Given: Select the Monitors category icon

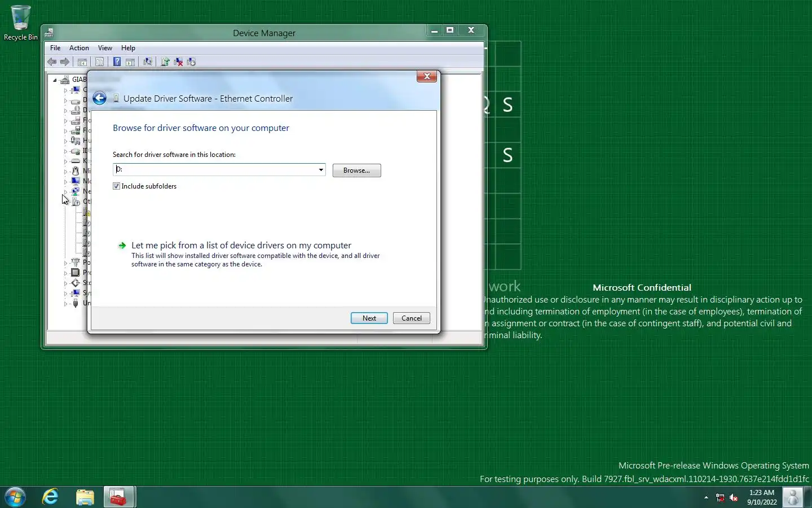Looking at the screenshot, I should click(75, 181).
